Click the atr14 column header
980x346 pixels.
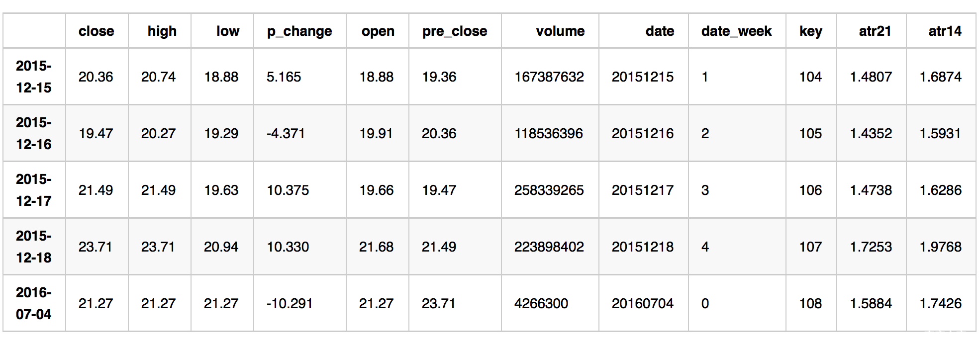(x=945, y=31)
